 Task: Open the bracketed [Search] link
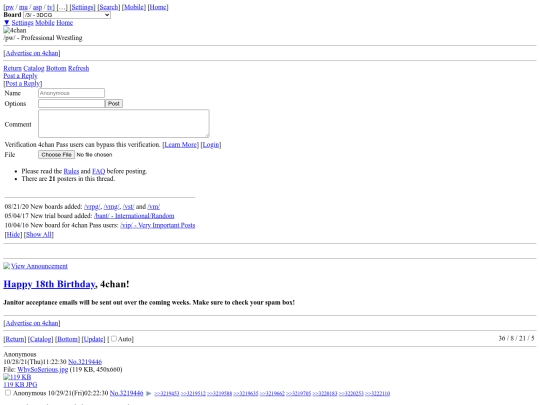coord(108,7)
